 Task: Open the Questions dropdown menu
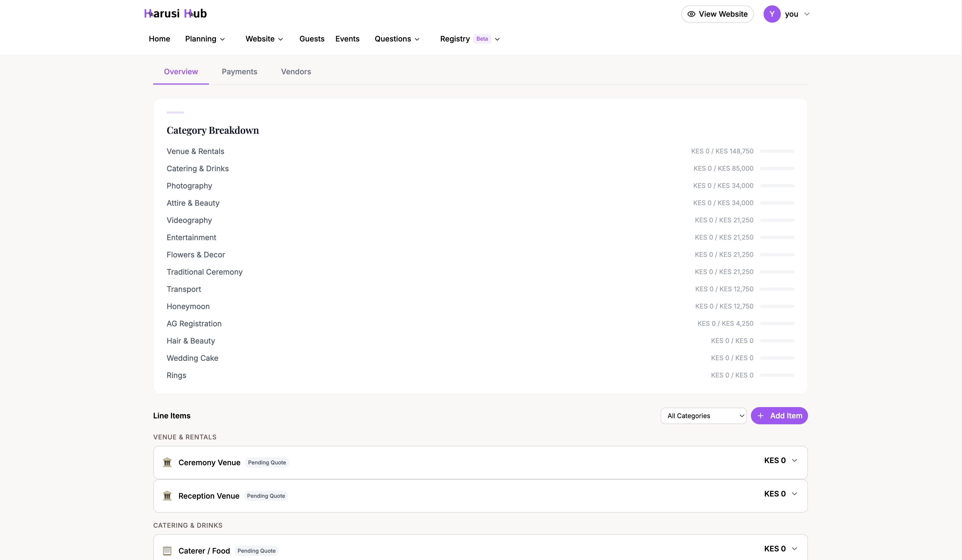397,38
